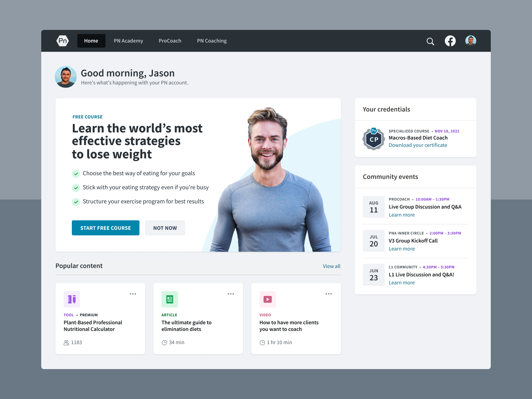Image resolution: width=532 pixels, height=399 pixels.
Task: Open the three-dot menu on the elimination diets card
Action: [231, 294]
